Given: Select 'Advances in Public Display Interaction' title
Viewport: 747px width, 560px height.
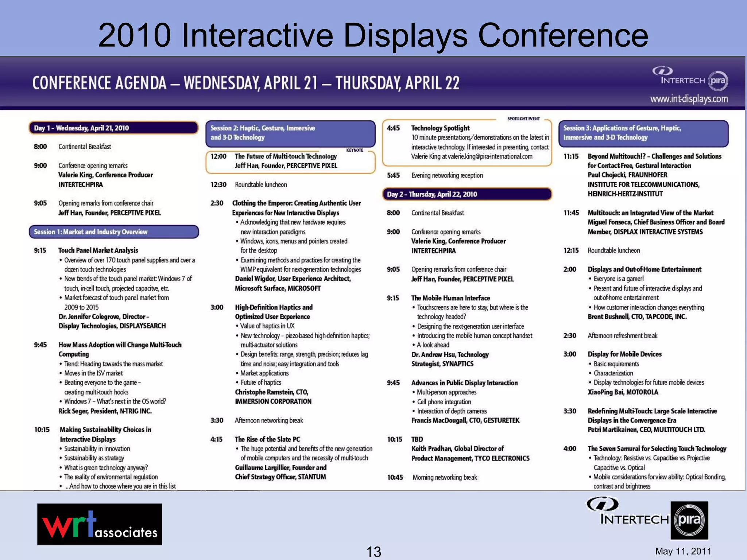Looking at the screenshot, I should point(464,383).
